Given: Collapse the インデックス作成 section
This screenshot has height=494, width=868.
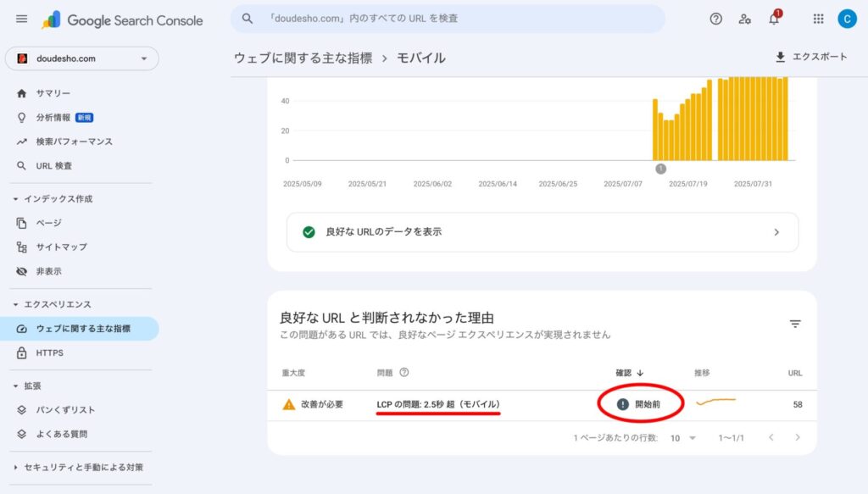Looking at the screenshot, I should [16, 199].
